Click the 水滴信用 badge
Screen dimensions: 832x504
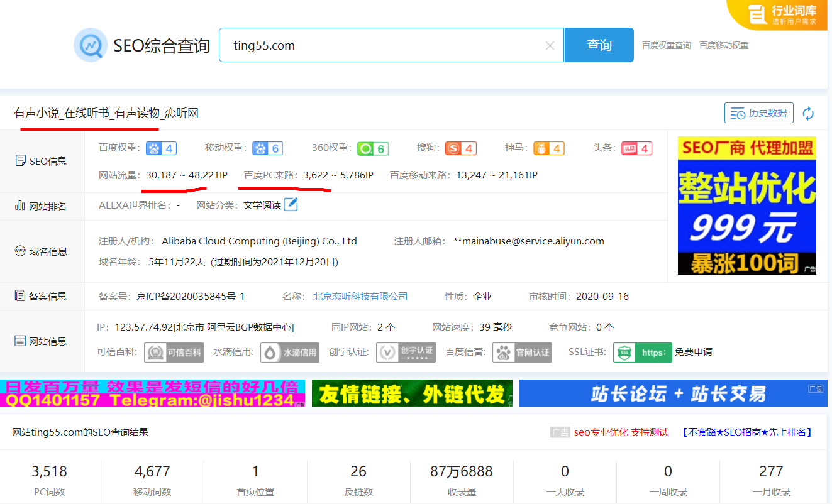[x=290, y=353]
